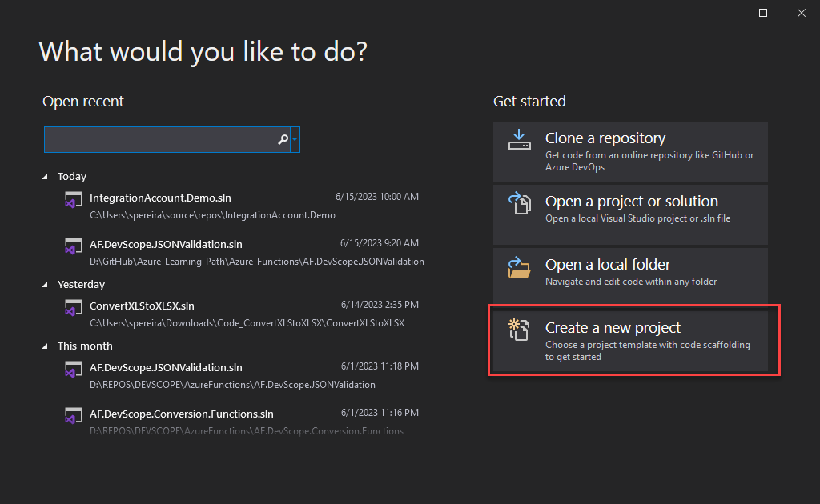Collapse the Today group of recent items
Viewport: 820px width, 504px height.
(x=46, y=177)
